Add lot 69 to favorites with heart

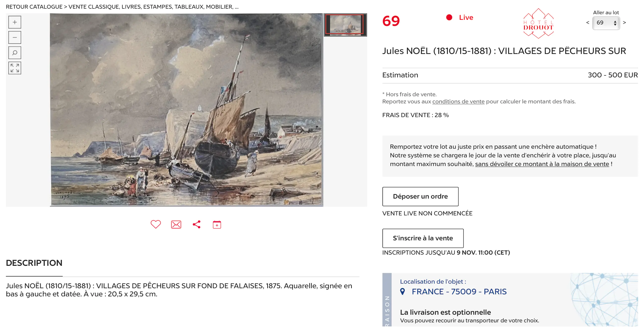point(156,224)
